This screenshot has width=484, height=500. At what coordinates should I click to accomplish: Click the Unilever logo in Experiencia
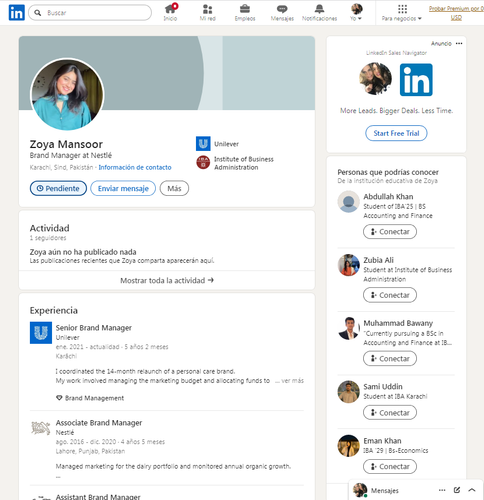point(41,333)
